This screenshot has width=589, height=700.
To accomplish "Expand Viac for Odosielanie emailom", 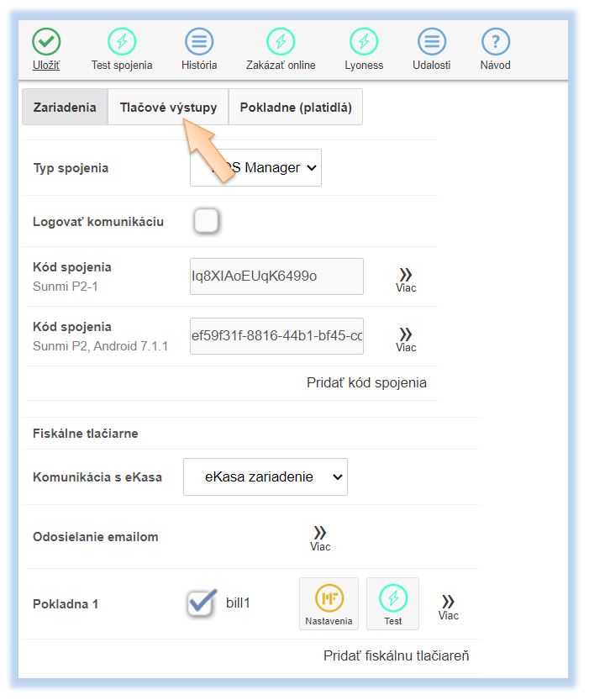I will tap(320, 538).
